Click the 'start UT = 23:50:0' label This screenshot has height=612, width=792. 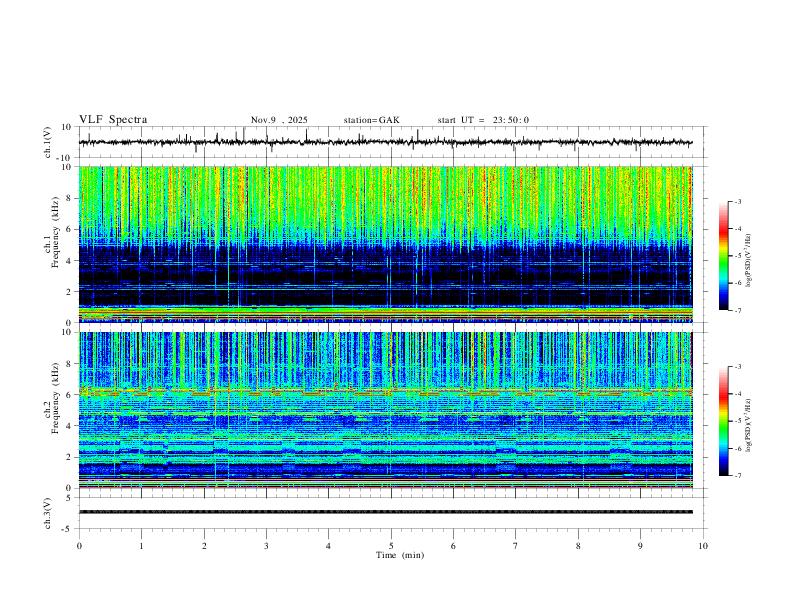483,120
